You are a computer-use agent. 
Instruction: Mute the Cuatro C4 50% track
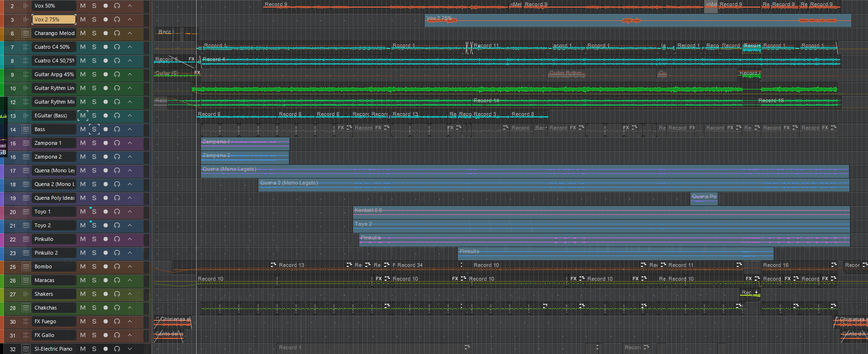[x=83, y=47]
